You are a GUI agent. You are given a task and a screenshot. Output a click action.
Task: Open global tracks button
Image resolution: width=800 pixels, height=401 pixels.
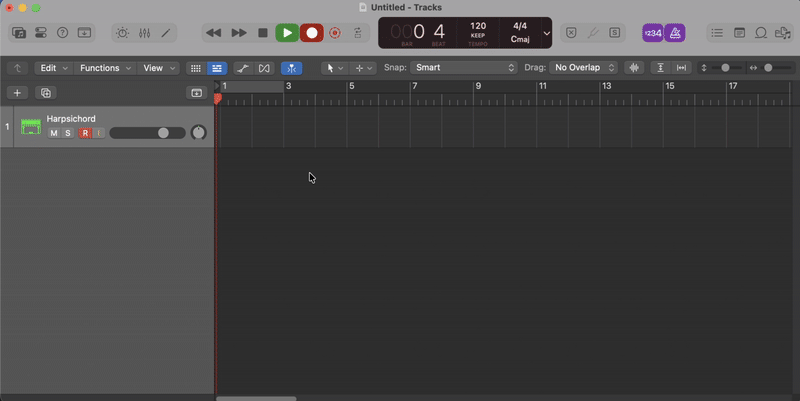click(x=196, y=93)
